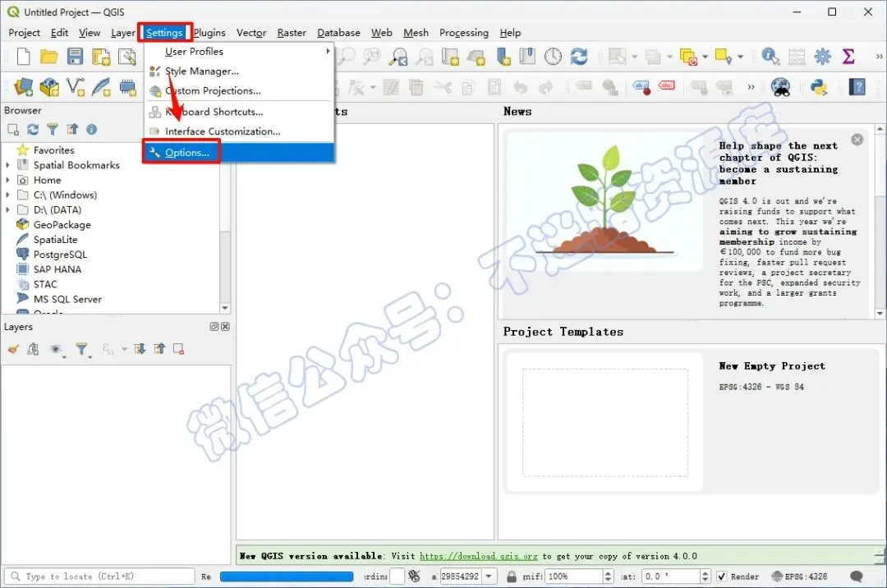
Task: Open the User Profiles submenu arrow
Action: click(x=328, y=51)
